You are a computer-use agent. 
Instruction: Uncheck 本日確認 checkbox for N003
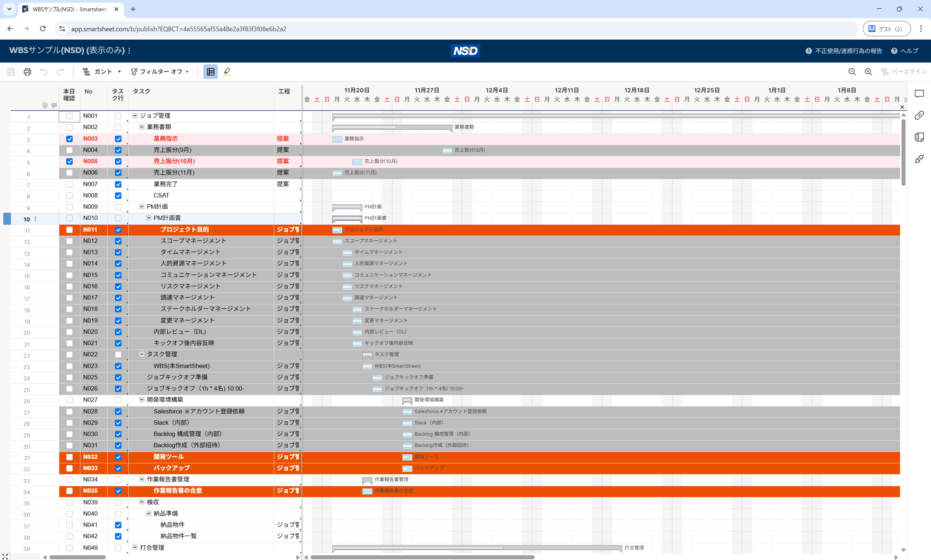pyautogui.click(x=69, y=139)
